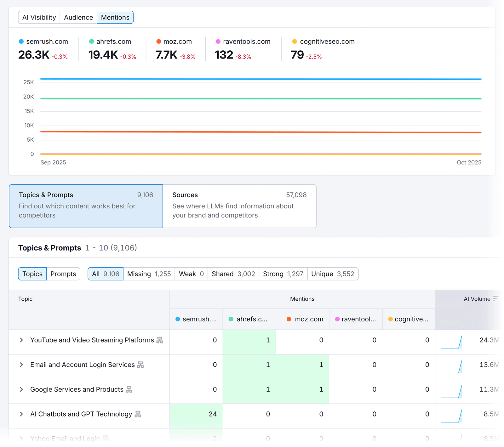Viewport: 504px width, 447px height.
Task: Enable the Unique 3,552 filter
Action: coord(333,274)
